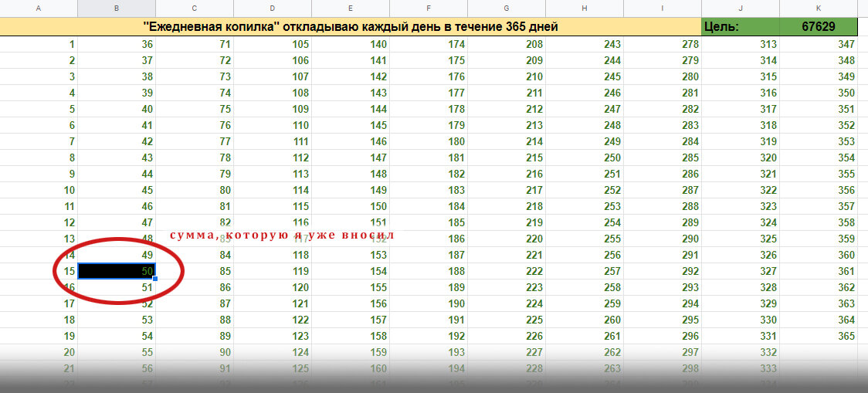Viewport: 868px width, 393px height.
Task: Choose the cell with number 259
Action: coord(585,304)
